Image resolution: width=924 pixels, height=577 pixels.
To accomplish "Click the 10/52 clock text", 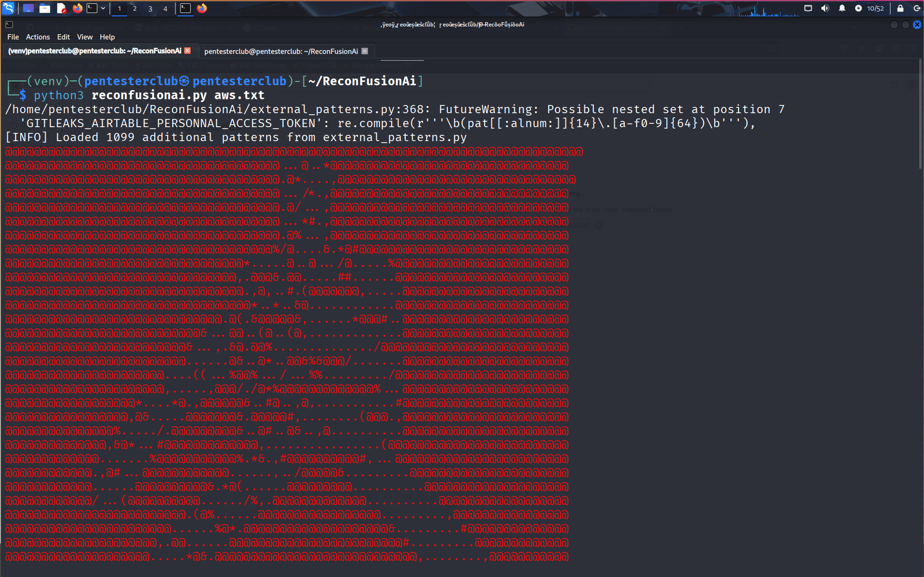I will coord(875,9).
